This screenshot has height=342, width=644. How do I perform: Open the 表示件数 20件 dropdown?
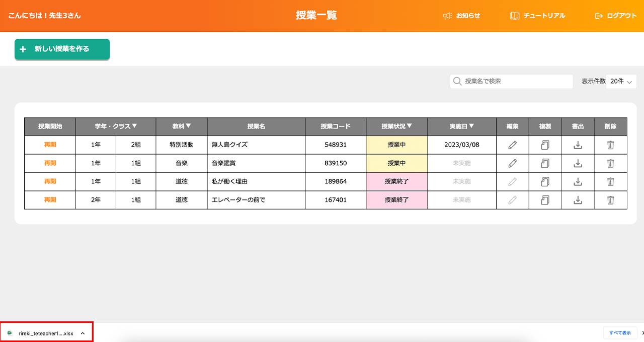pyautogui.click(x=621, y=82)
